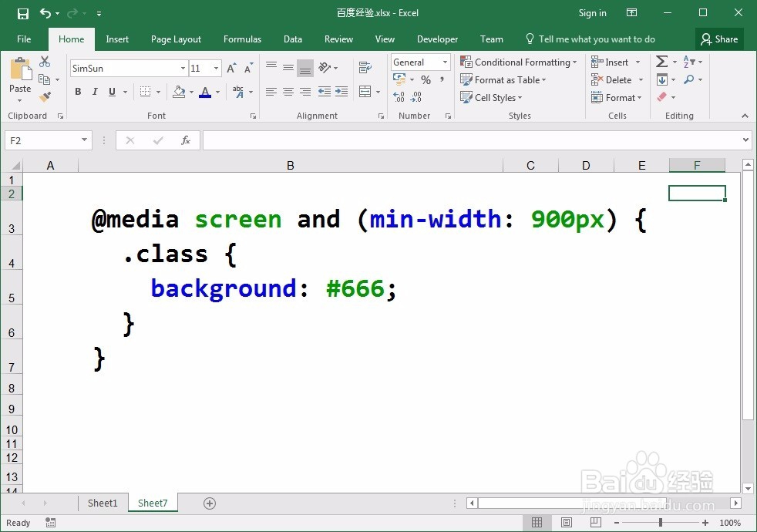Click the Undo arrow icon
Screen dimensions: 757x532
point(45,13)
